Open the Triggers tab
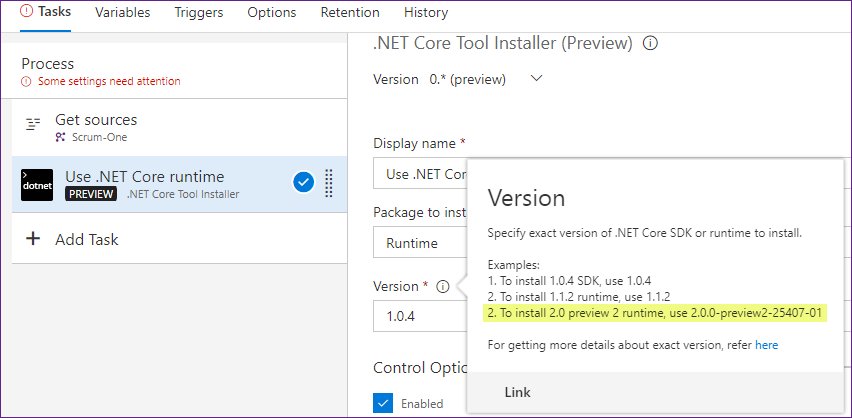This screenshot has width=852, height=418. click(198, 13)
